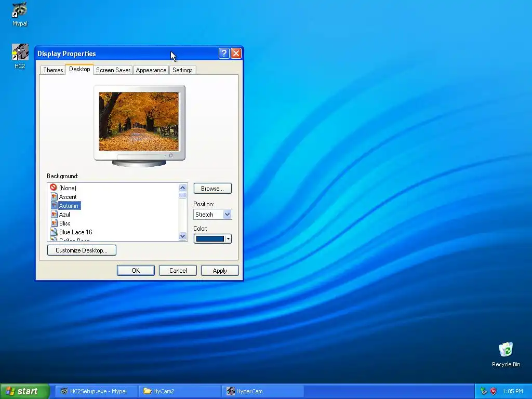The height and width of the screenshot is (399, 532).
Task: Click the Autumn wallpaper file icon
Action: (x=54, y=205)
